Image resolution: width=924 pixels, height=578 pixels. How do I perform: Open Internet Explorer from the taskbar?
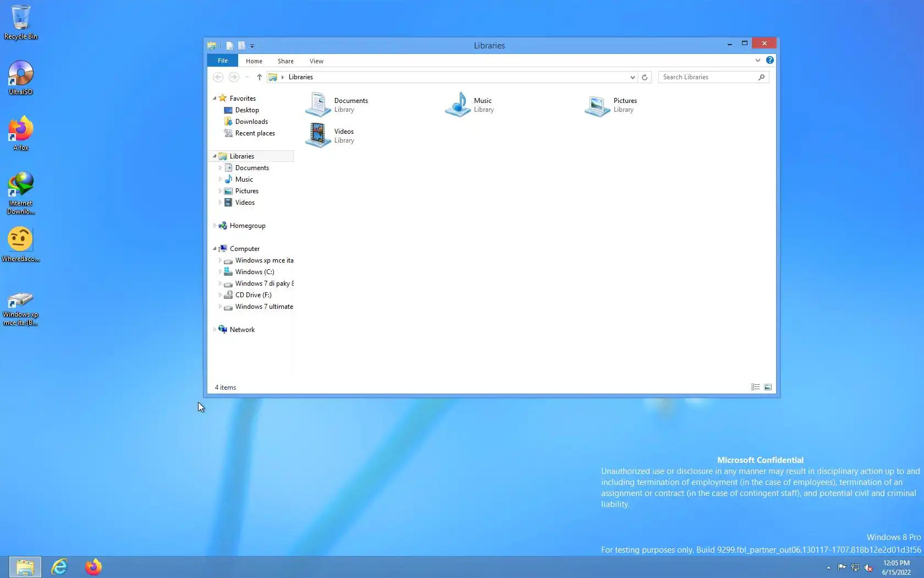[59, 567]
